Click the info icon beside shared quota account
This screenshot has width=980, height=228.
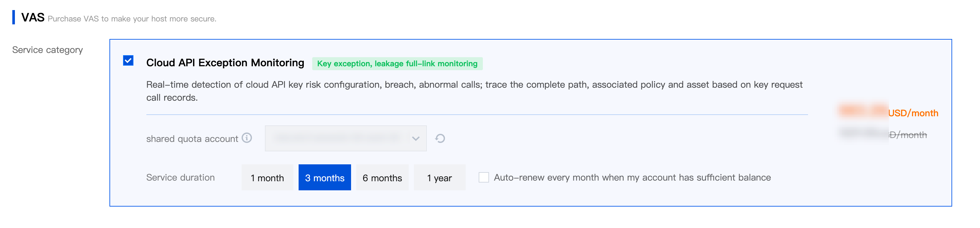coord(247,138)
